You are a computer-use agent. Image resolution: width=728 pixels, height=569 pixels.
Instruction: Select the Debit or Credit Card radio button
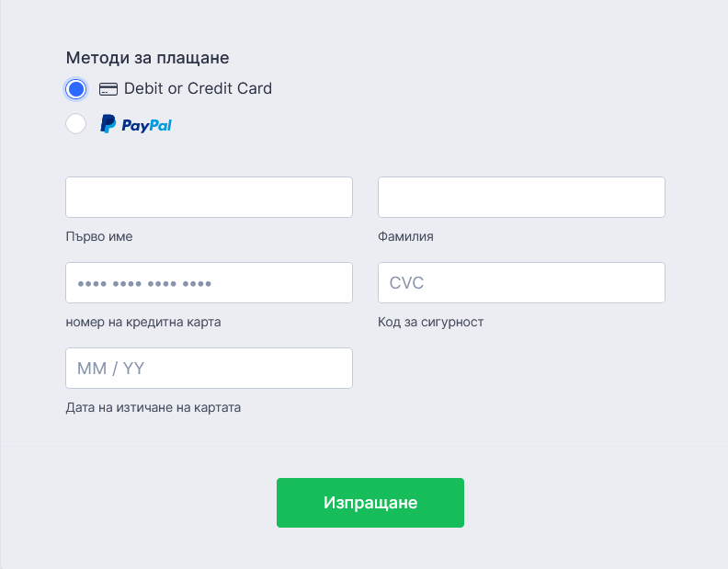pos(76,89)
